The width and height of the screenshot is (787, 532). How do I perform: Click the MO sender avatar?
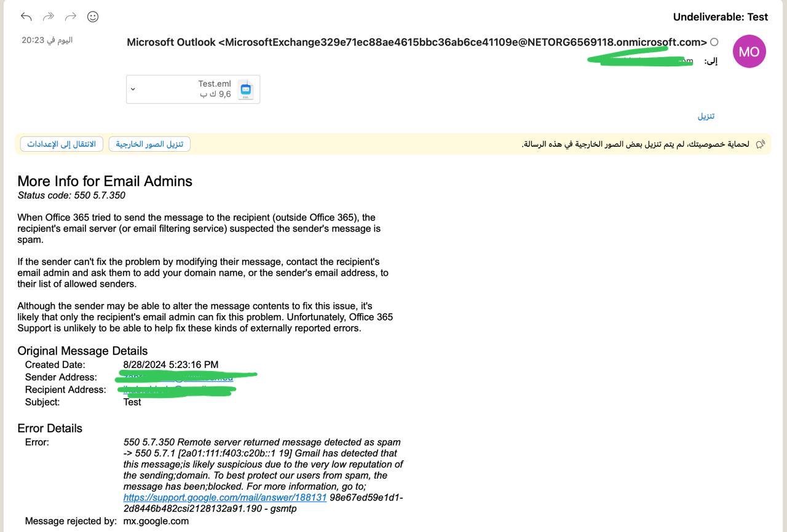coord(749,52)
